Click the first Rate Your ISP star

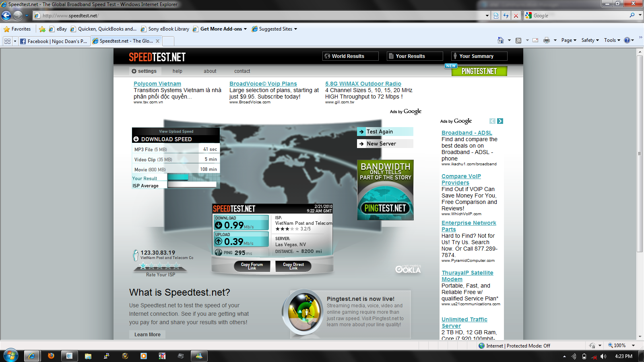coord(143,265)
